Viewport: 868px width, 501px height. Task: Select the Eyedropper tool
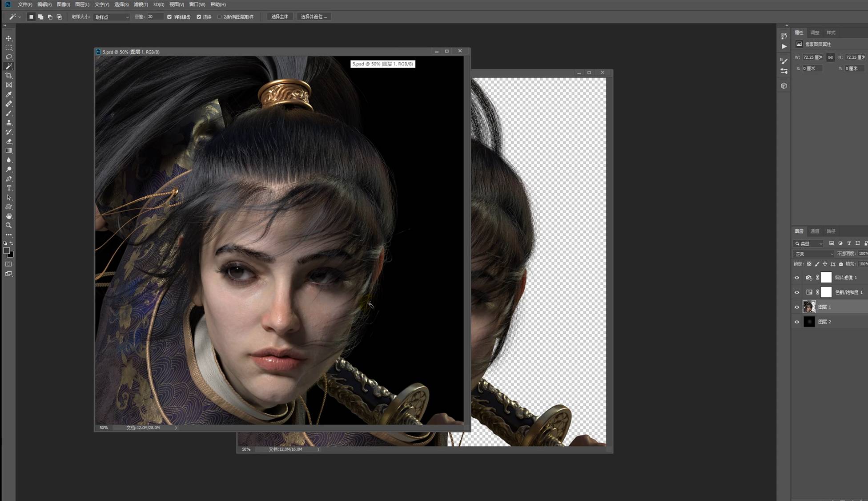click(x=8, y=94)
